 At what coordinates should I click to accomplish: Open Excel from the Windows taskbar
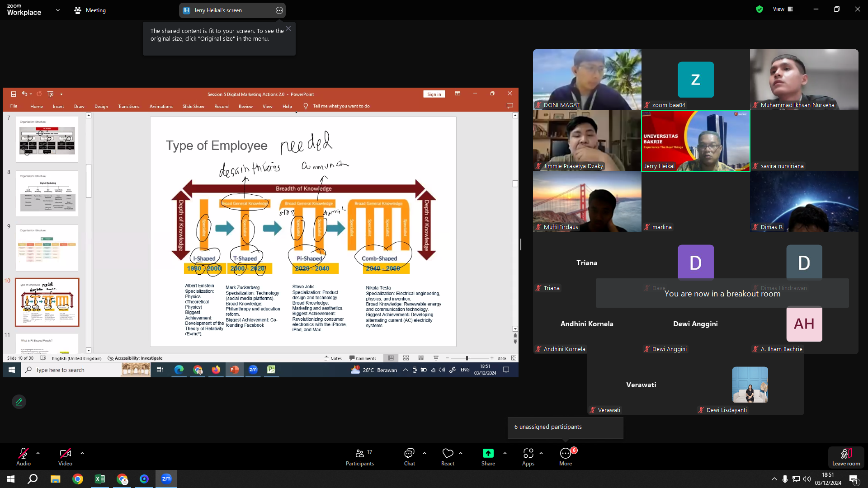[x=99, y=479]
